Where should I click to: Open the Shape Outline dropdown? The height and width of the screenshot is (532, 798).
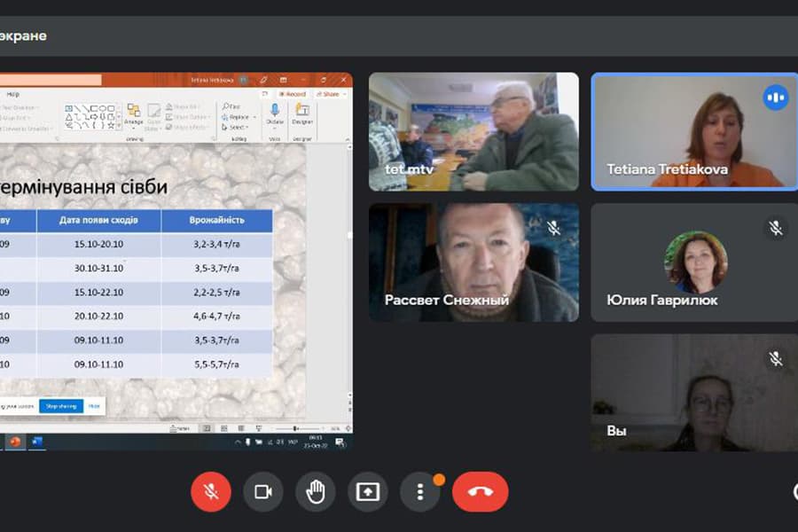click(x=187, y=117)
